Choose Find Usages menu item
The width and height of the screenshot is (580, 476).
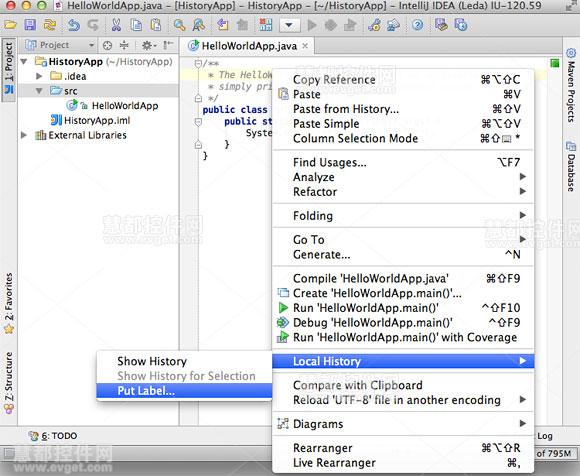point(403,162)
